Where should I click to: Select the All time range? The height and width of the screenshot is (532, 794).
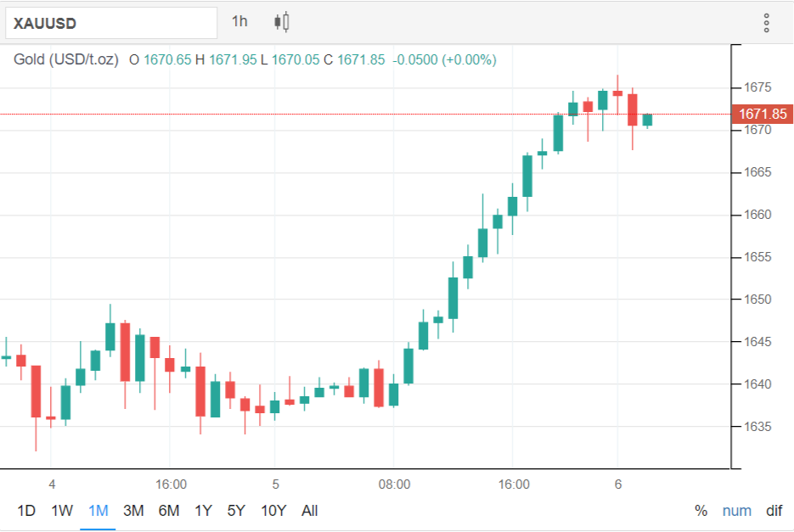[x=309, y=510]
